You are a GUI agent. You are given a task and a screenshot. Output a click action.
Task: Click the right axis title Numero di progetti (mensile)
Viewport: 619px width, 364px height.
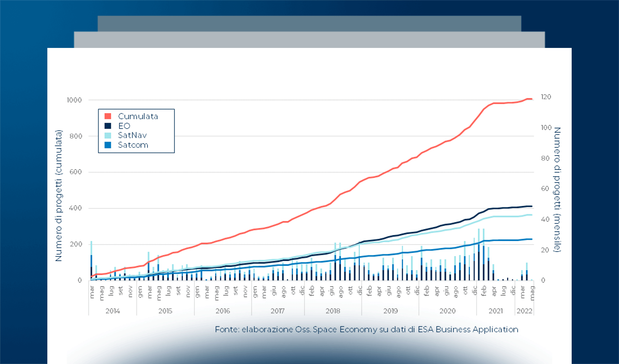(557, 190)
